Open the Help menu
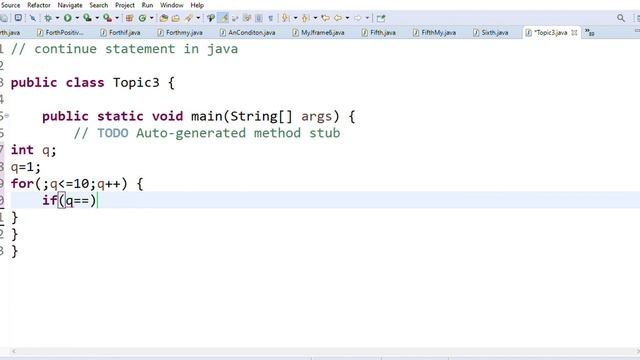The width and height of the screenshot is (640, 360). point(197,5)
